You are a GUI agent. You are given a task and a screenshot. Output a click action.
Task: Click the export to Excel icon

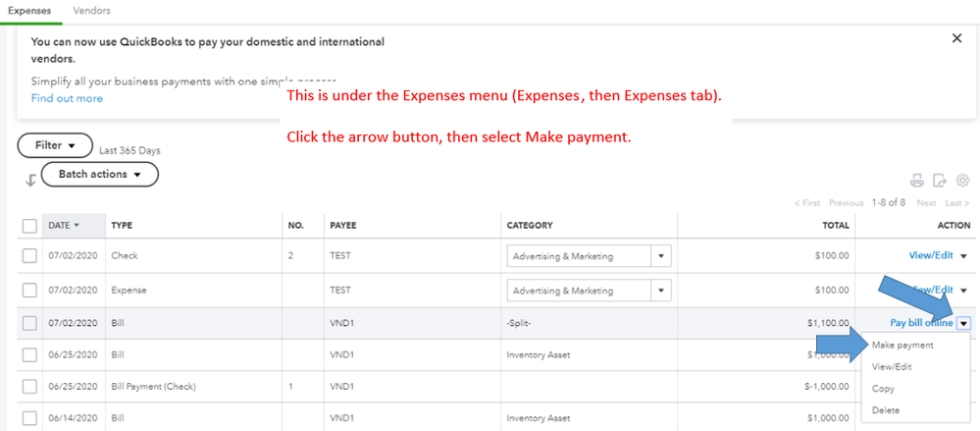point(940,181)
